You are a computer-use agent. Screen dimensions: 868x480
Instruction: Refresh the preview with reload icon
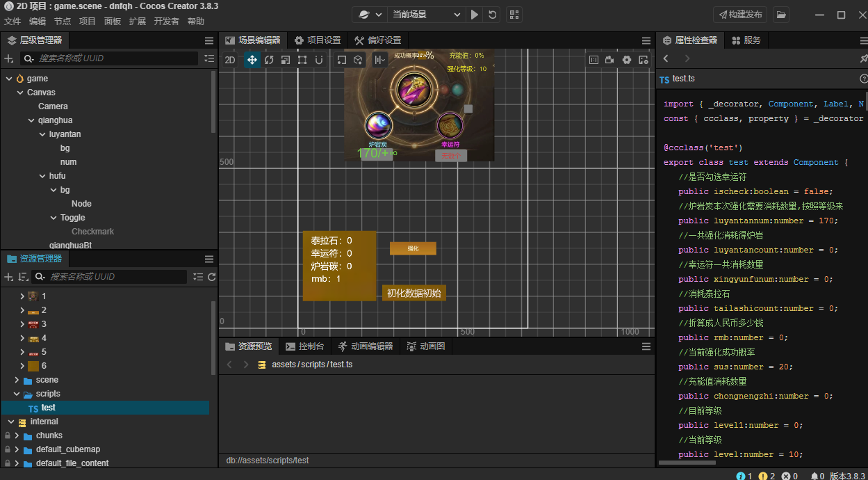coord(493,15)
